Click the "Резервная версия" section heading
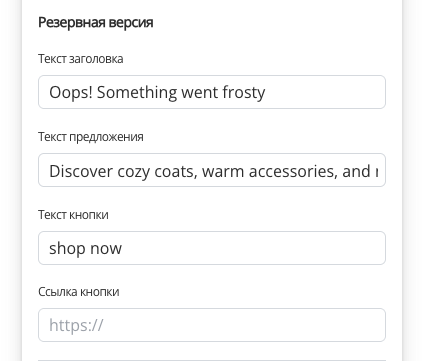 [x=96, y=23]
